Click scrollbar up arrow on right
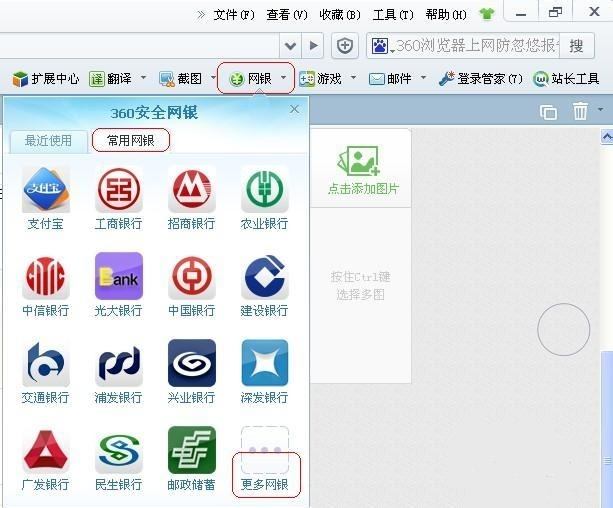613x508 pixels. click(x=607, y=136)
